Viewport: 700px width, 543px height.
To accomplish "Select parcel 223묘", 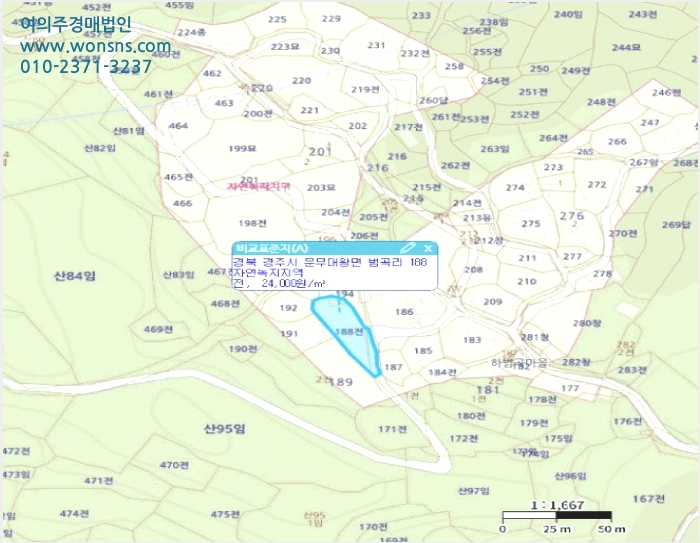I will tap(285, 47).
